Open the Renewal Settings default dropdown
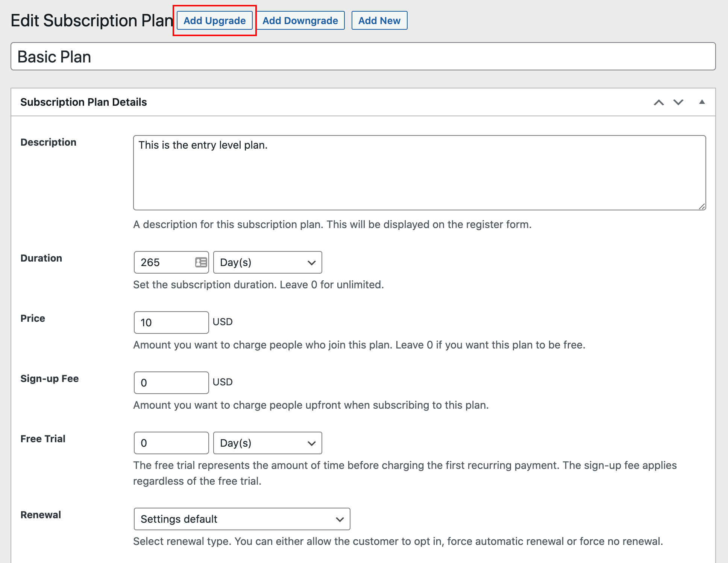Viewport: 728px width, 563px height. (x=242, y=519)
